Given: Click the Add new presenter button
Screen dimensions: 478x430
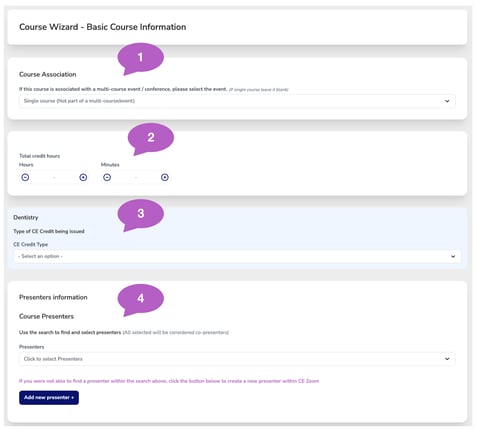Looking at the screenshot, I should [49, 398].
